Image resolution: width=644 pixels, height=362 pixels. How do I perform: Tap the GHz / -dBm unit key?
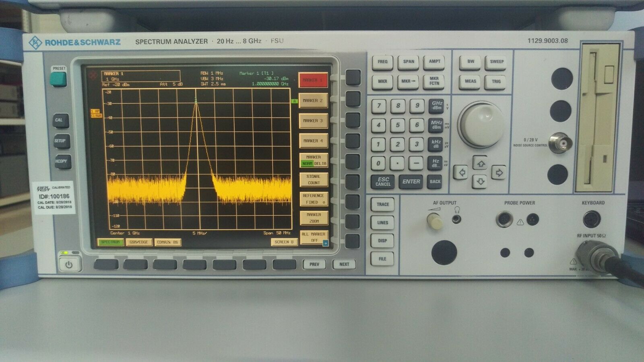436,105
